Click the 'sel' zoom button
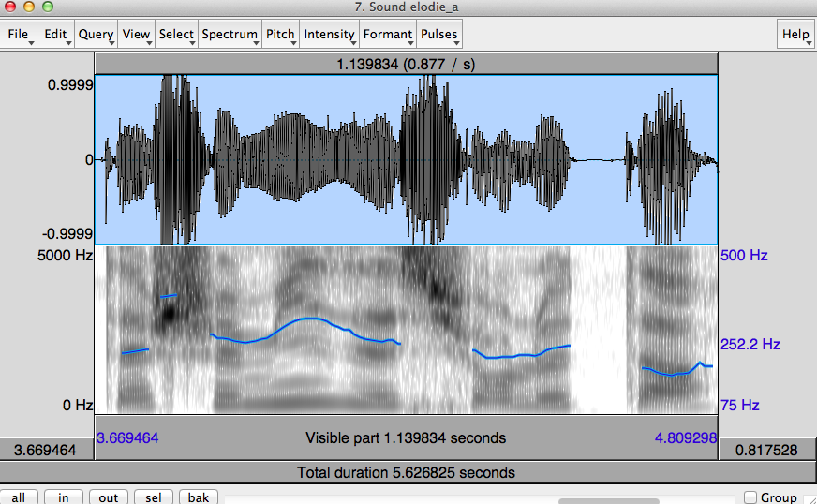 tap(154, 497)
